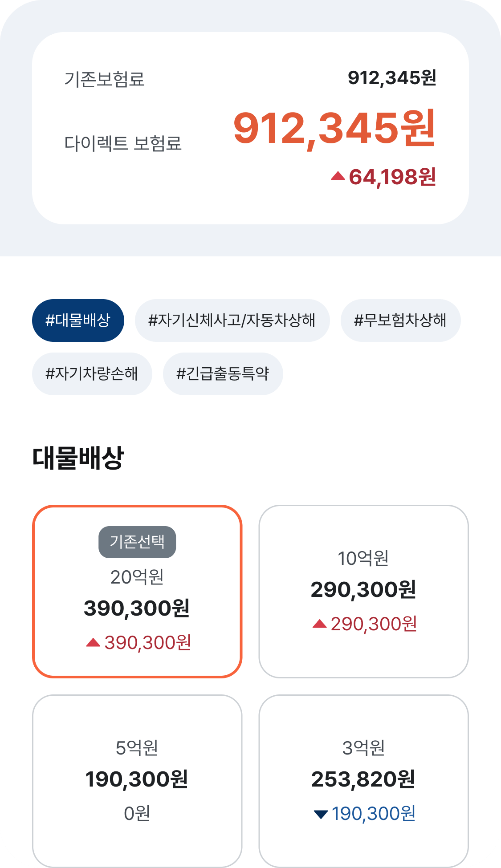This screenshot has height=868, width=501.
Task: Click the 기존선택 badge
Action: (137, 542)
